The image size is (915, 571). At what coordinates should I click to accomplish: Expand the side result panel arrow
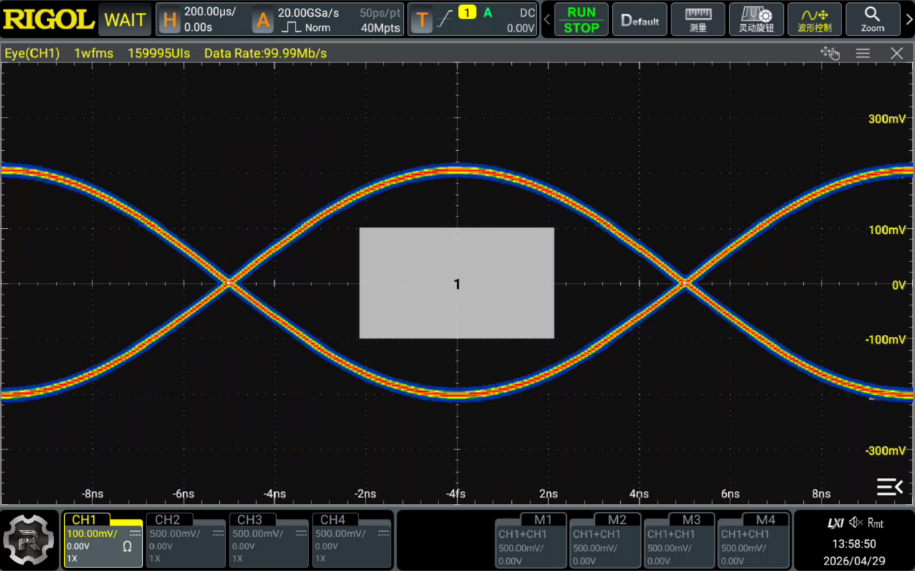tap(890, 486)
